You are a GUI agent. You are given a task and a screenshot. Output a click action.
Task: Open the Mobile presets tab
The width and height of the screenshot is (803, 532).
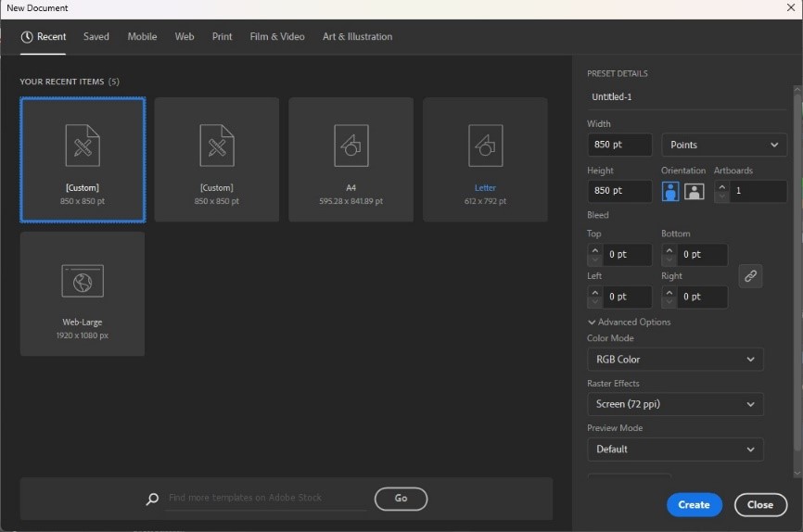[142, 37]
